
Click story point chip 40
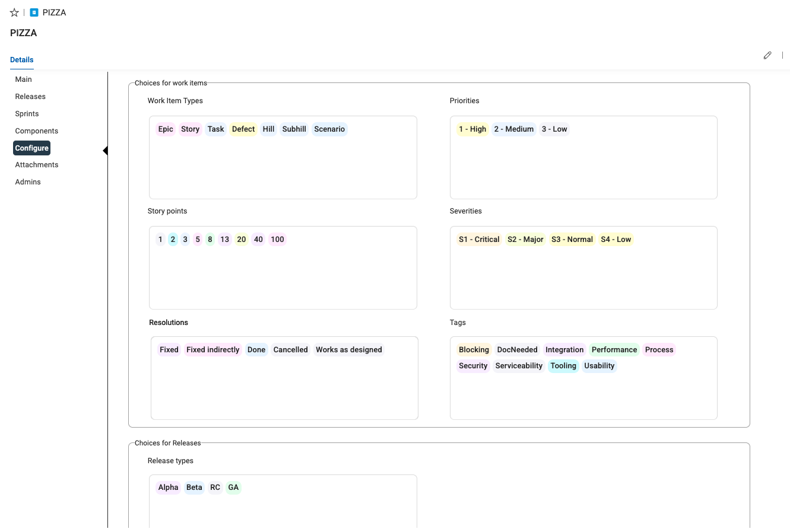(x=258, y=240)
